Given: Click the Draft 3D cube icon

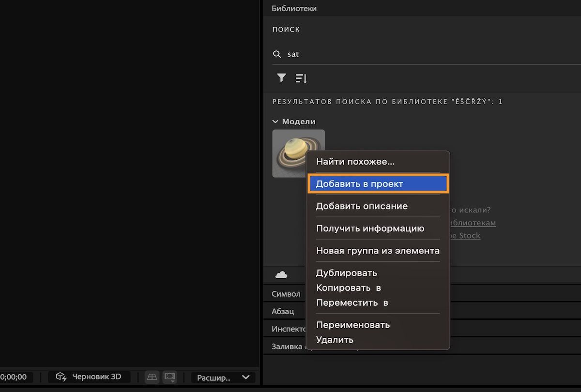Looking at the screenshot, I should [61, 377].
